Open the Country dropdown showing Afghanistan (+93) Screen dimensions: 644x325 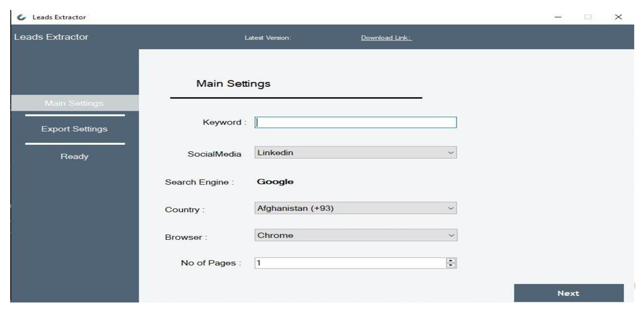tap(355, 209)
